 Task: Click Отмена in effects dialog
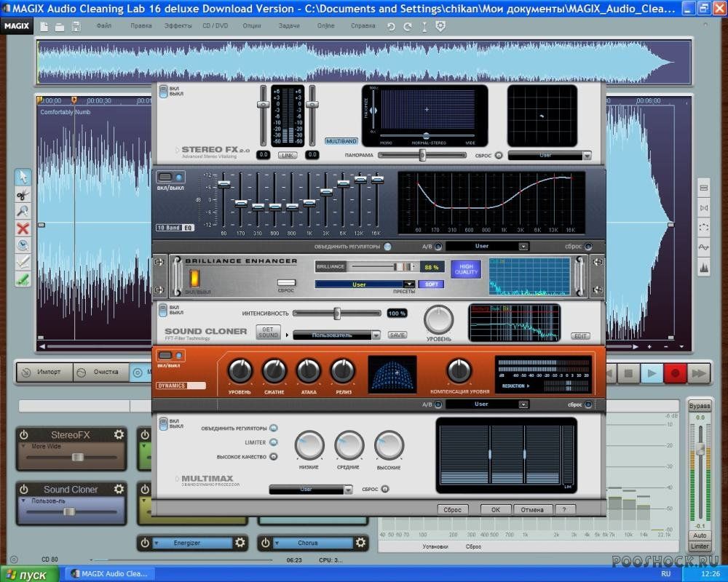[x=533, y=509]
